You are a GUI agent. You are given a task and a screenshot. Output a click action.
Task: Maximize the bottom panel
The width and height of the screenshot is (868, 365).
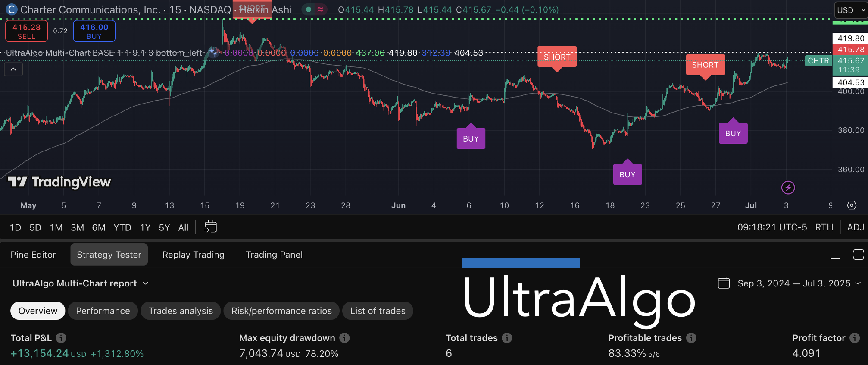[858, 255]
